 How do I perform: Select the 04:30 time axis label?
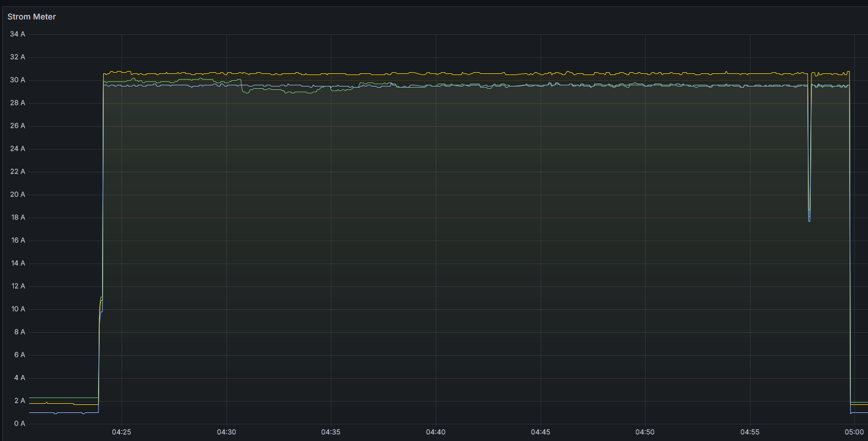(226, 431)
